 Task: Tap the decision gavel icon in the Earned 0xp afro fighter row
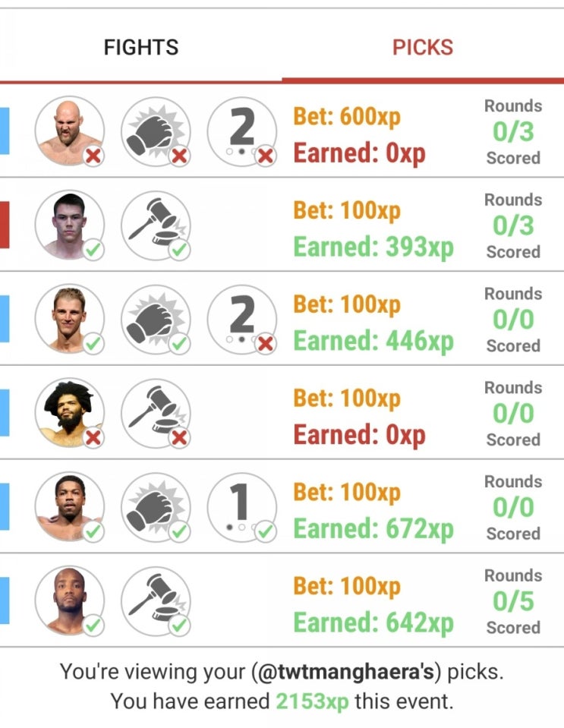pos(156,413)
